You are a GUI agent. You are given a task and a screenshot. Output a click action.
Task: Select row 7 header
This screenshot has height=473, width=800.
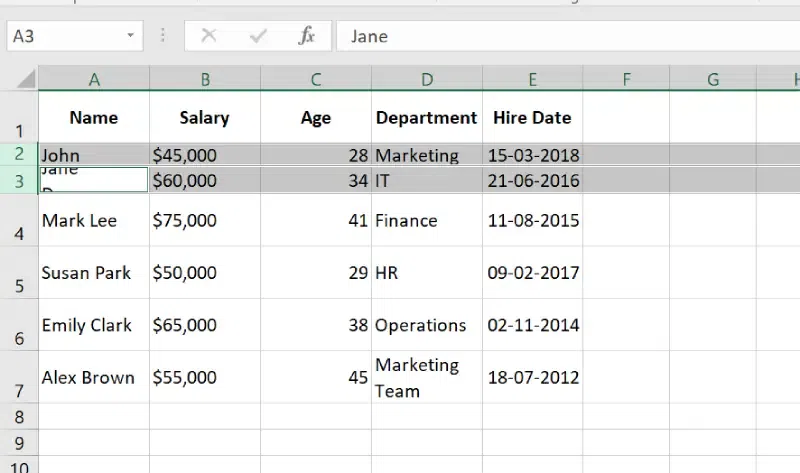[x=19, y=377]
